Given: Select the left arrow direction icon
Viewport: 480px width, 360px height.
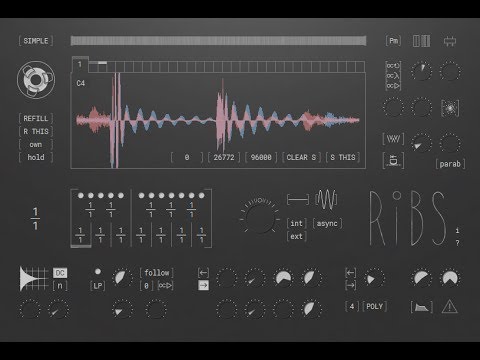Looking at the screenshot, I should (x=203, y=273).
